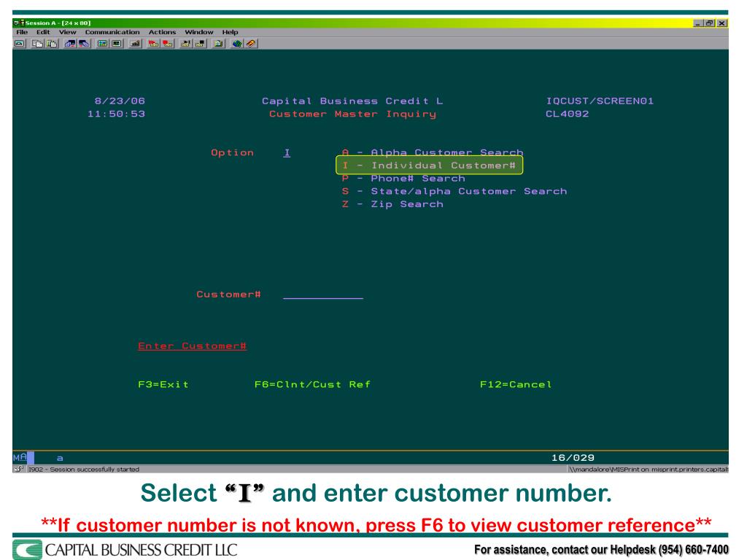Minimize the Session A window
Screen dimensions: 747x560
[698, 23]
